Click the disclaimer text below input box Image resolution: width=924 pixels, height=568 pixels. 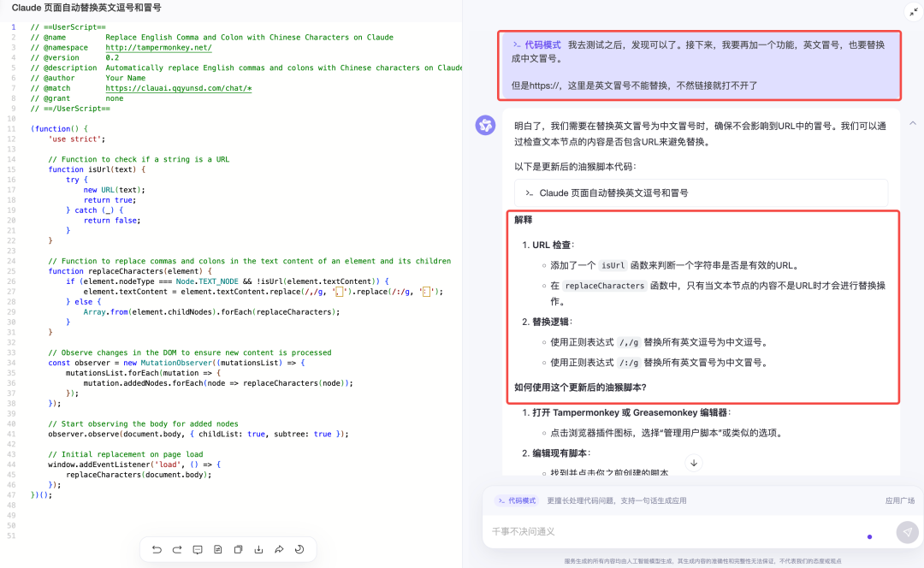702,561
